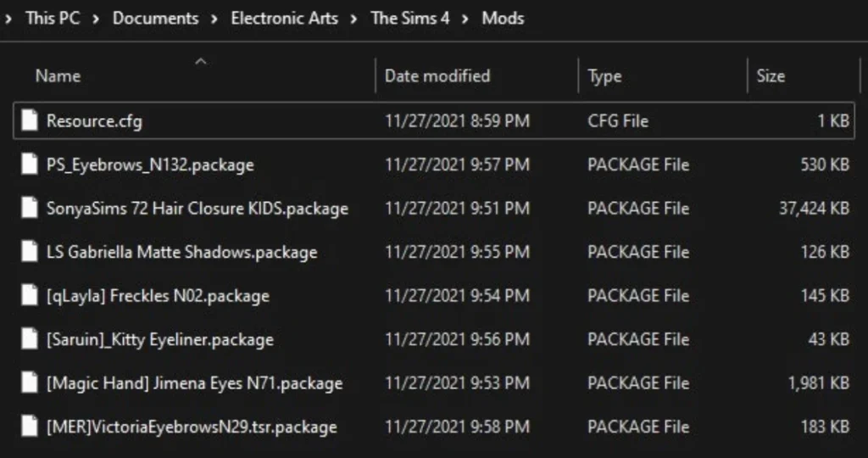Select the Mods breadcrumb segment

503,18
